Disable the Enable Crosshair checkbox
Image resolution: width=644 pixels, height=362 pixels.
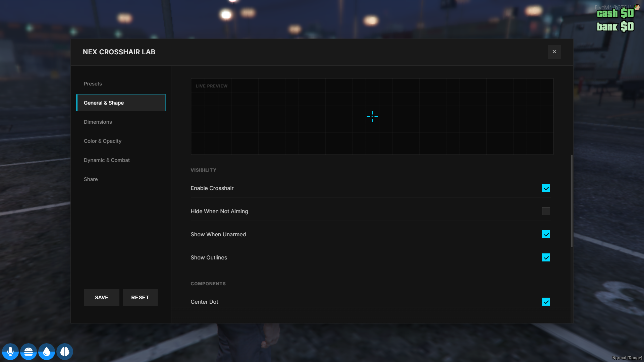tap(546, 188)
